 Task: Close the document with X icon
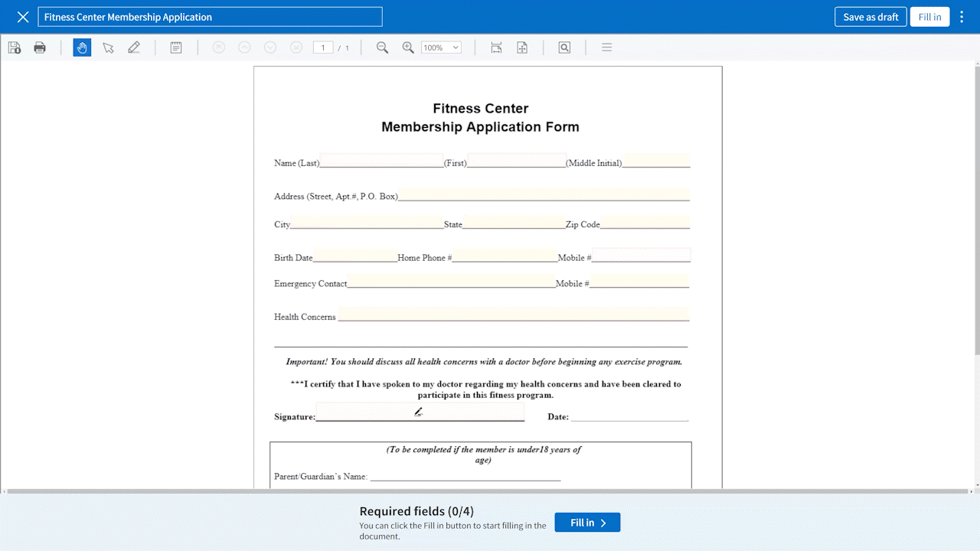23,17
